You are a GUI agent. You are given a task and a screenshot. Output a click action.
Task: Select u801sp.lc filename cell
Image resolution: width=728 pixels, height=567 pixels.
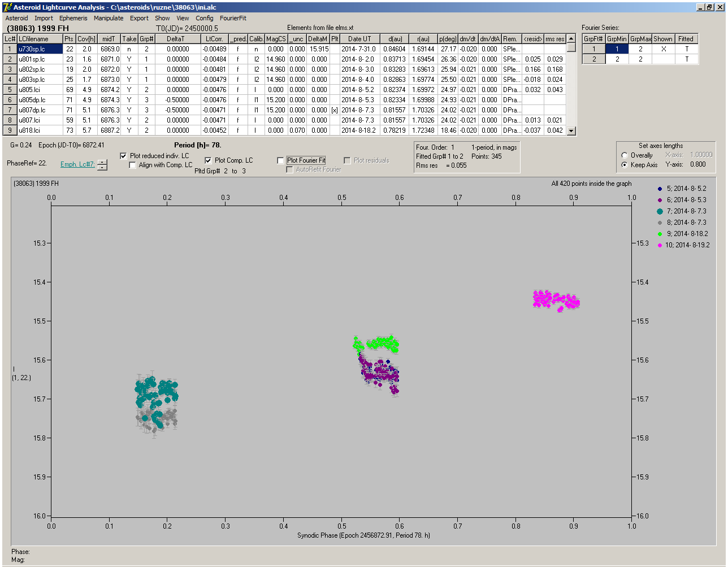point(40,59)
